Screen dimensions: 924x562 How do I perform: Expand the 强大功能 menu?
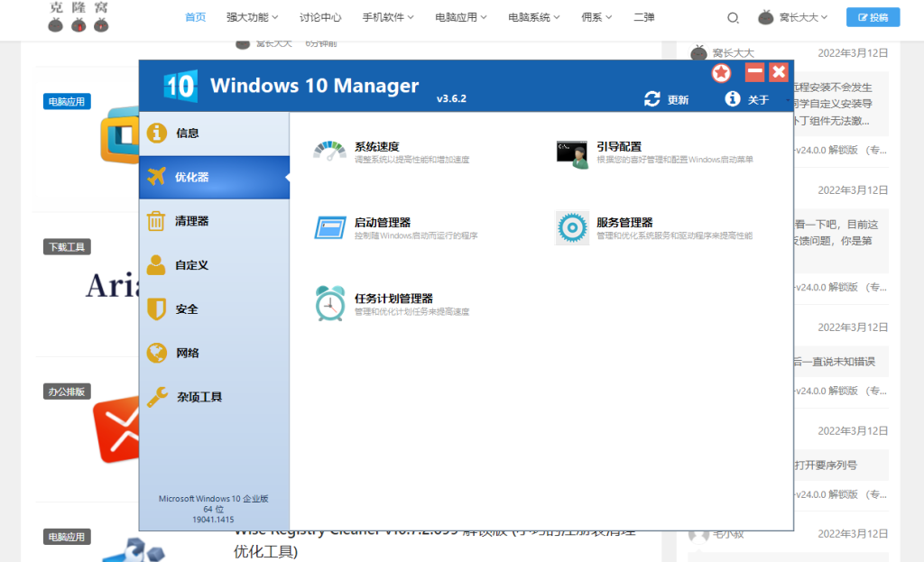point(253,17)
